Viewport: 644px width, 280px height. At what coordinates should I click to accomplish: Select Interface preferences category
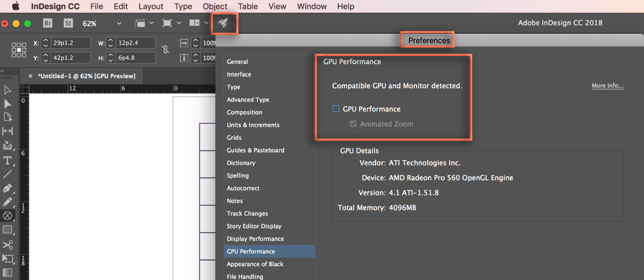point(239,75)
